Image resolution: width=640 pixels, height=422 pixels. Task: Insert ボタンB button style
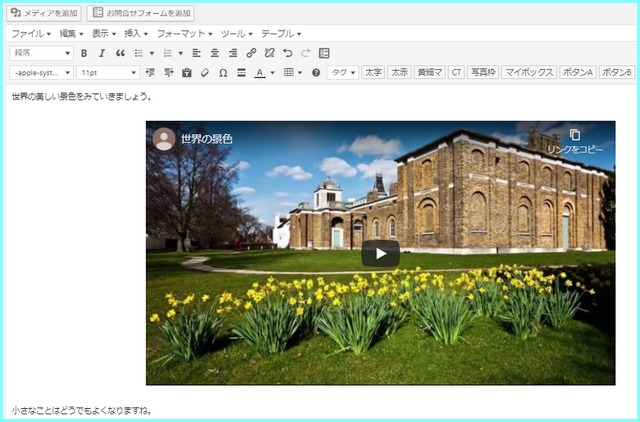(x=617, y=73)
